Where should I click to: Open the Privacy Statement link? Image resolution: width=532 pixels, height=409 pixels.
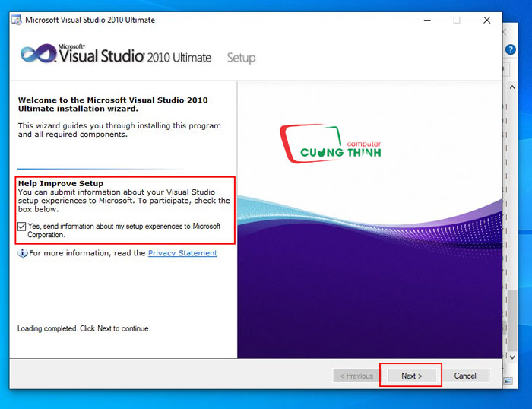(x=182, y=253)
